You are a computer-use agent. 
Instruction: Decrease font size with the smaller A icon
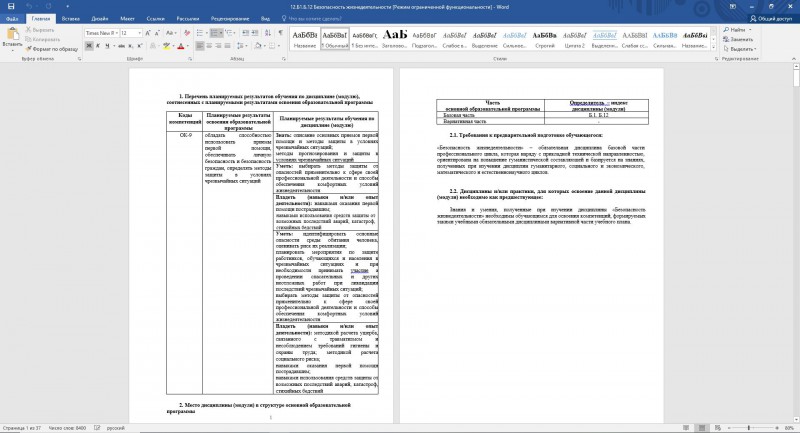pyautogui.click(x=157, y=33)
